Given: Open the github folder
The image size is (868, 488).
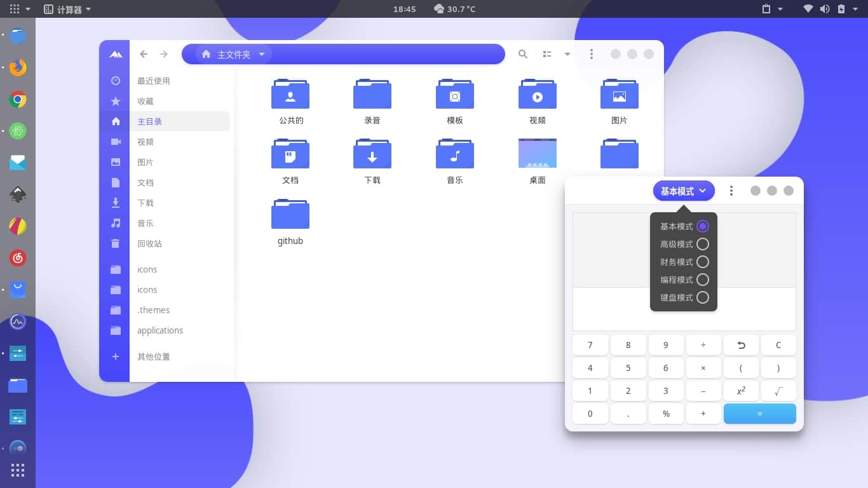Looking at the screenshot, I should coord(290,215).
